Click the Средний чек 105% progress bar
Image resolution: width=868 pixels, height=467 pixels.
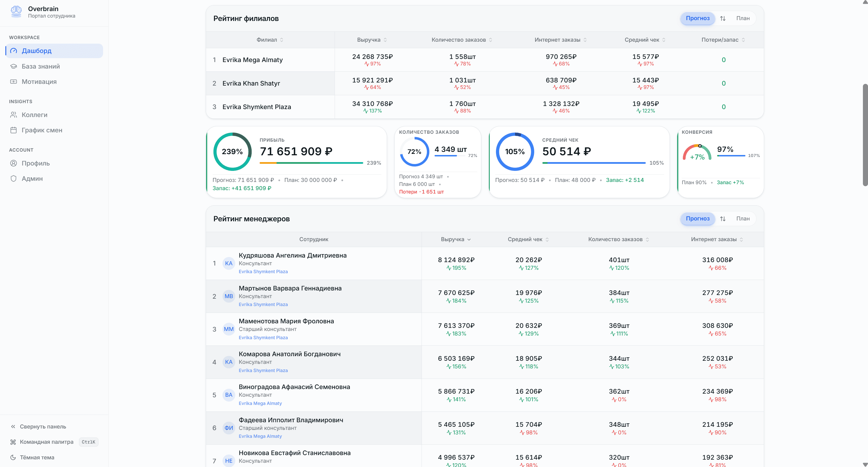[594, 163]
